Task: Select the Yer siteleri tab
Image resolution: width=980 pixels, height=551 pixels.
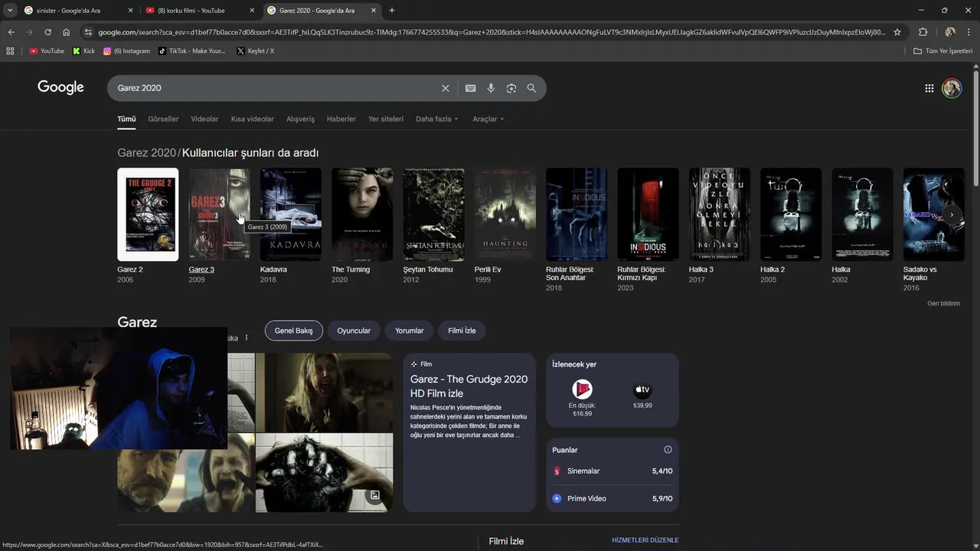Action: 386,119
